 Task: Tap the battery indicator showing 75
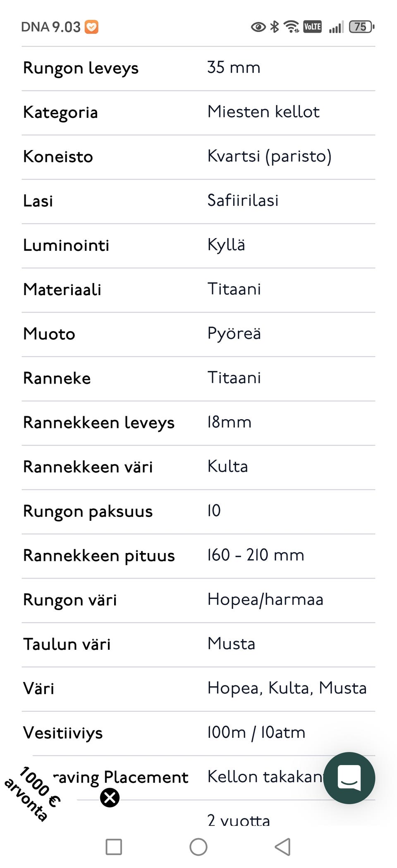click(361, 26)
